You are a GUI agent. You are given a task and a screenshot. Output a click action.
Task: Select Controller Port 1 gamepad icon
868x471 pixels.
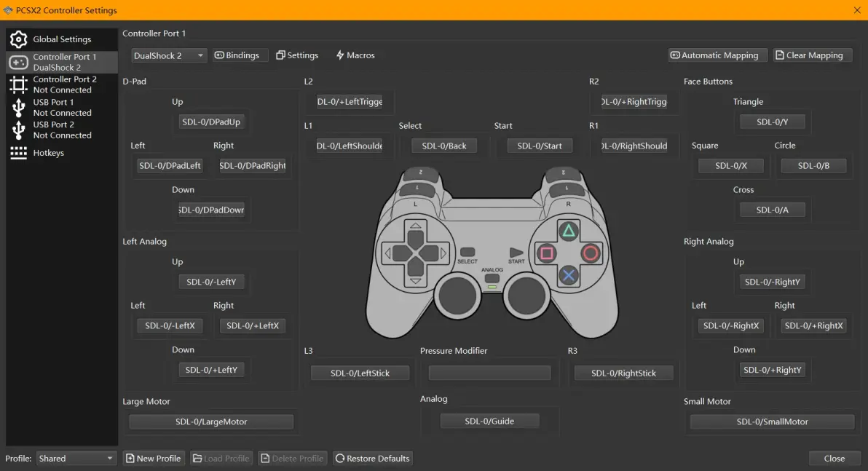(18, 62)
